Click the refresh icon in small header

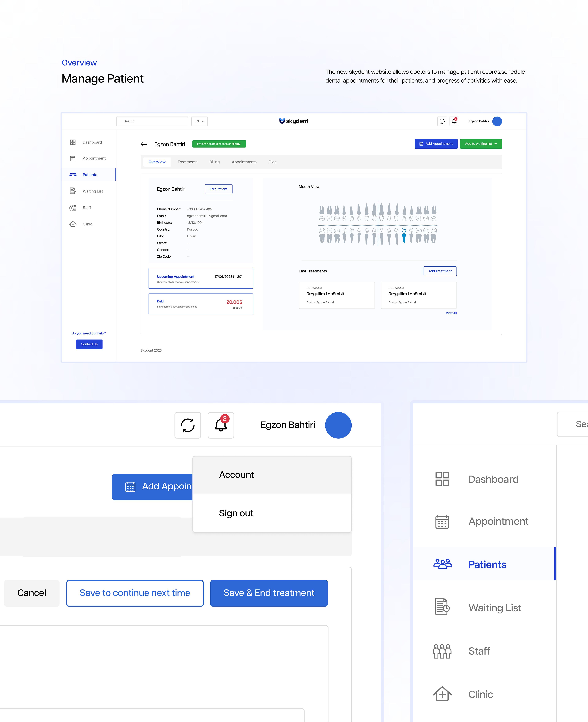click(x=442, y=121)
